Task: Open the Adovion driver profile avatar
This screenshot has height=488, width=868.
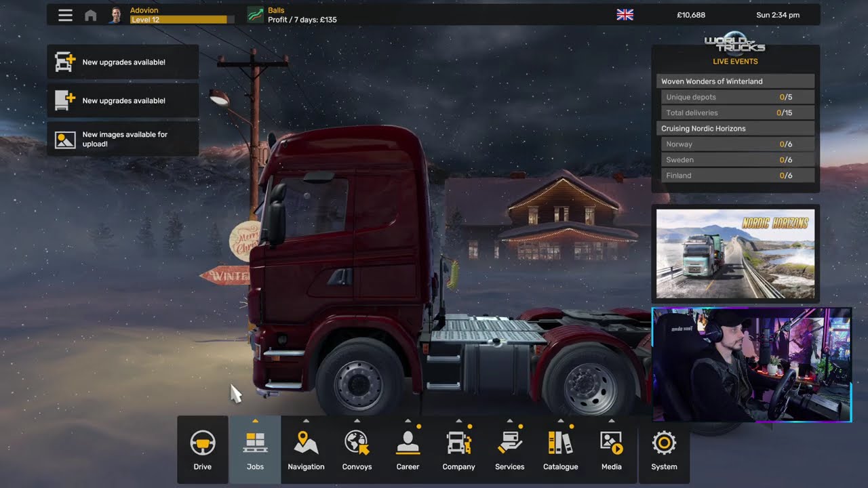Action: tap(116, 15)
